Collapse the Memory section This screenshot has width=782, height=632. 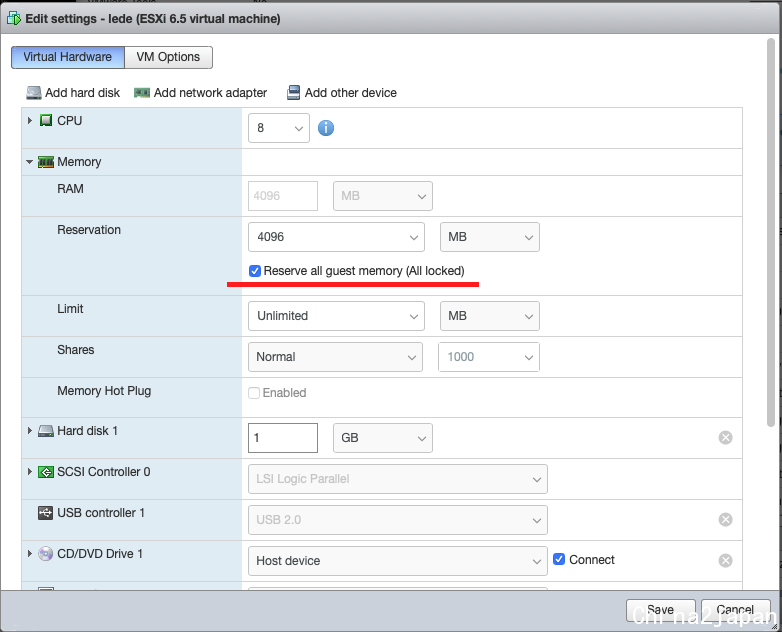tap(29, 162)
